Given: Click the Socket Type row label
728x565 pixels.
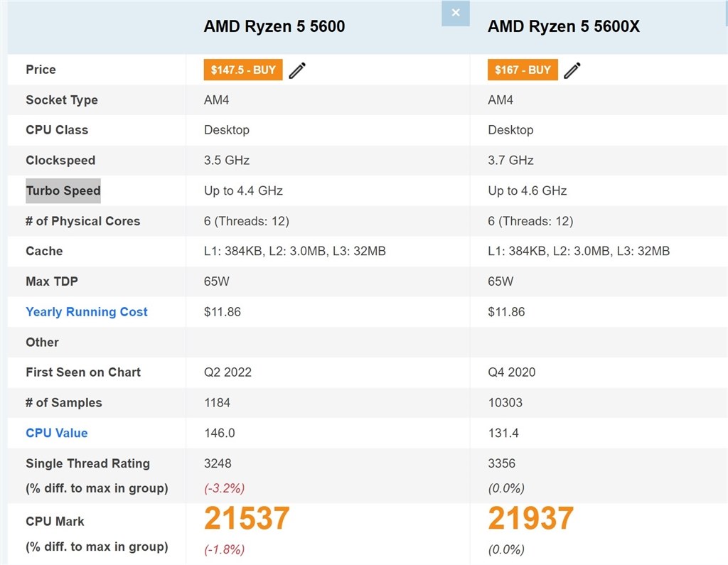Looking at the screenshot, I should (x=62, y=100).
